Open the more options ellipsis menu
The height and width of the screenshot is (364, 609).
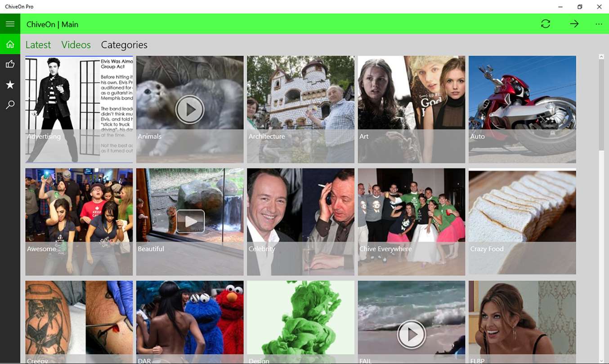click(x=599, y=24)
